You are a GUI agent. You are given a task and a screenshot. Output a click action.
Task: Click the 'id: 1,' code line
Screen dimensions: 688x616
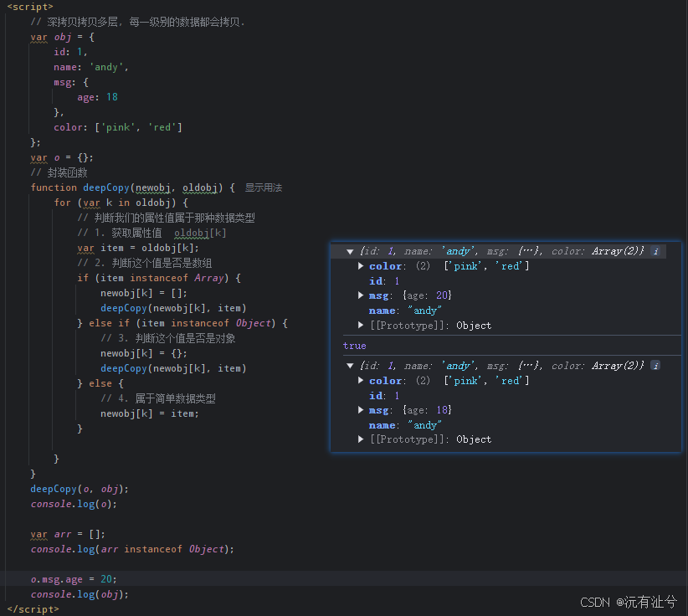70,52
